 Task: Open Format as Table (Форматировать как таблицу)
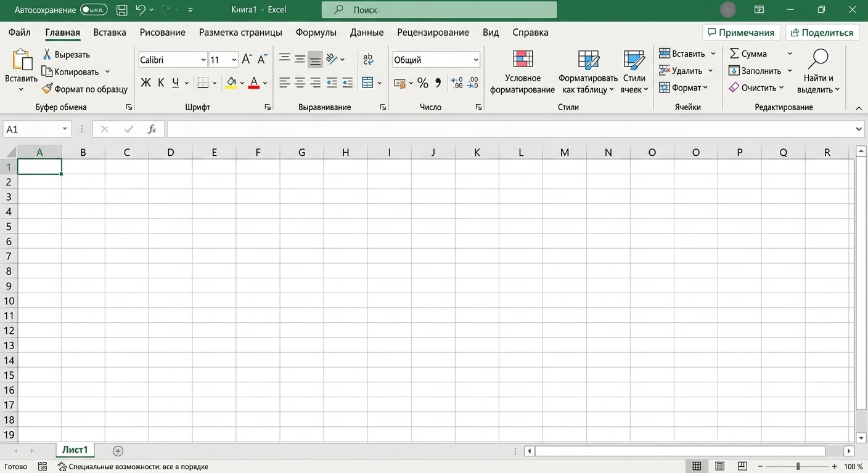(x=588, y=72)
